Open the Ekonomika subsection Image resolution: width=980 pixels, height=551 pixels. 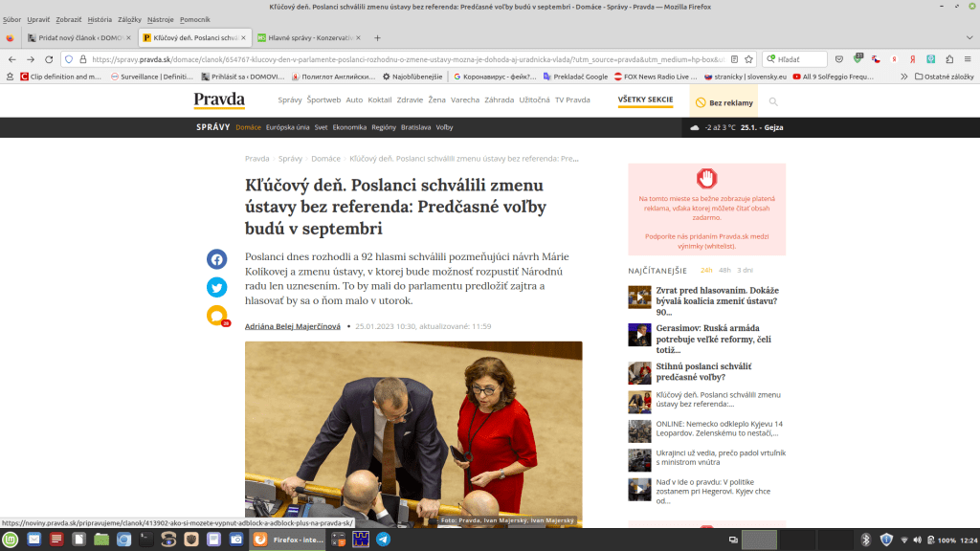tap(349, 127)
